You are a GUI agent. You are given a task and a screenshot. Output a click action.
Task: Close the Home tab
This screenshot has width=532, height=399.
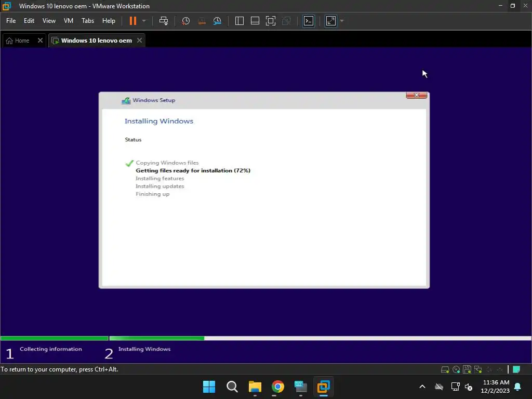tap(40, 41)
